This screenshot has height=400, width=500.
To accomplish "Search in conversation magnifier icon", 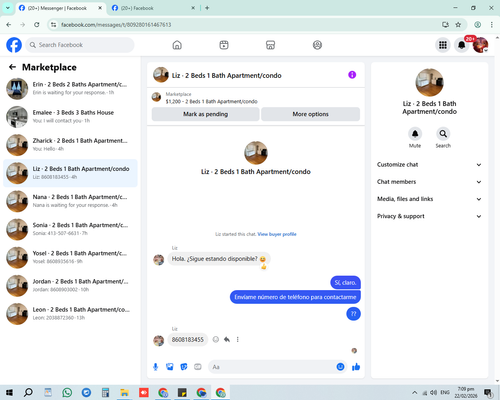I will (x=443, y=134).
